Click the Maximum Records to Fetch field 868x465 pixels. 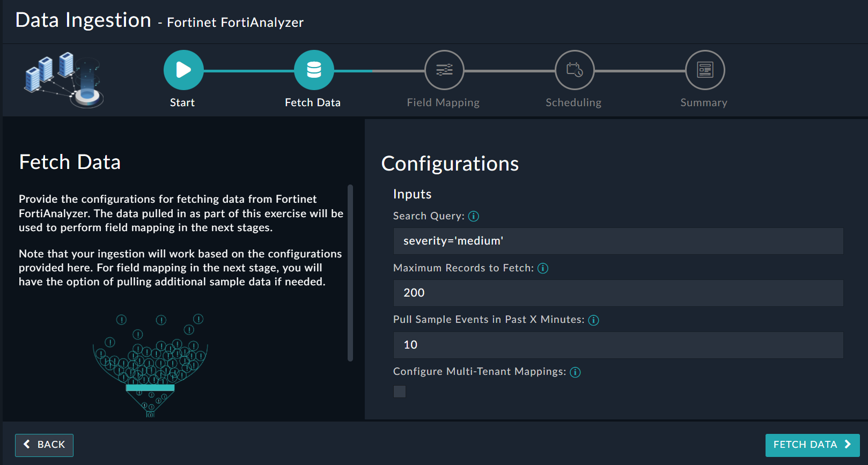click(618, 293)
